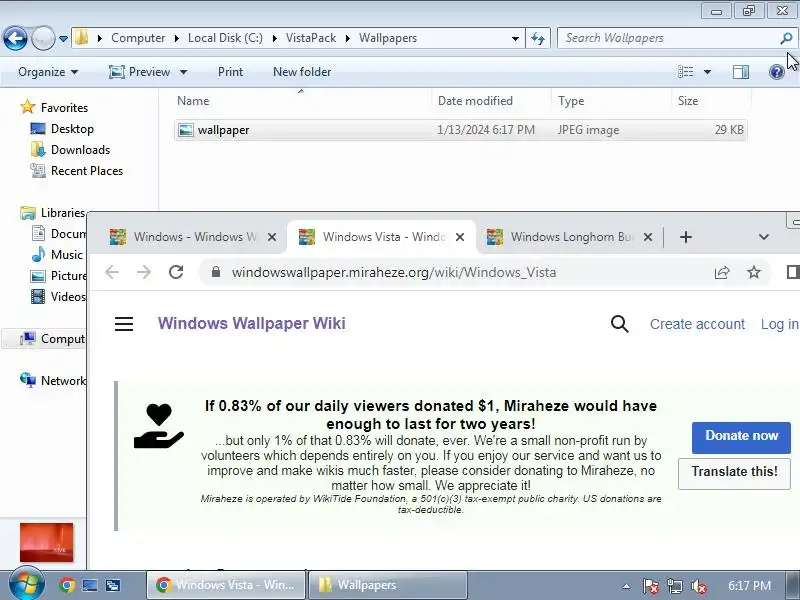The height and width of the screenshot is (600, 800).
Task: Open Windows Wallpaper Wiki home link
Action: click(252, 323)
